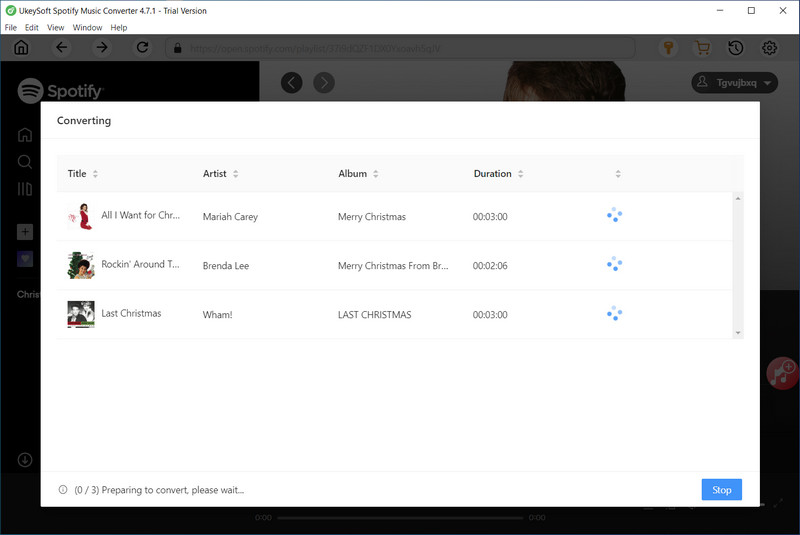Click the URL address field
Viewport: 800px width, 535px height.
click(x=401, y=48)
